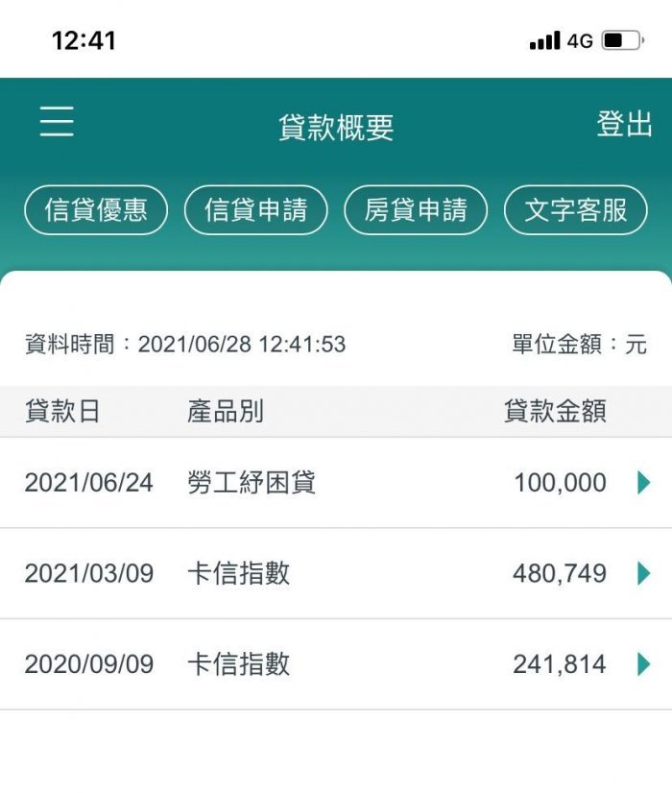Select the 信貸優惠 pill button
672x793 pixels.
pos(96,210)
